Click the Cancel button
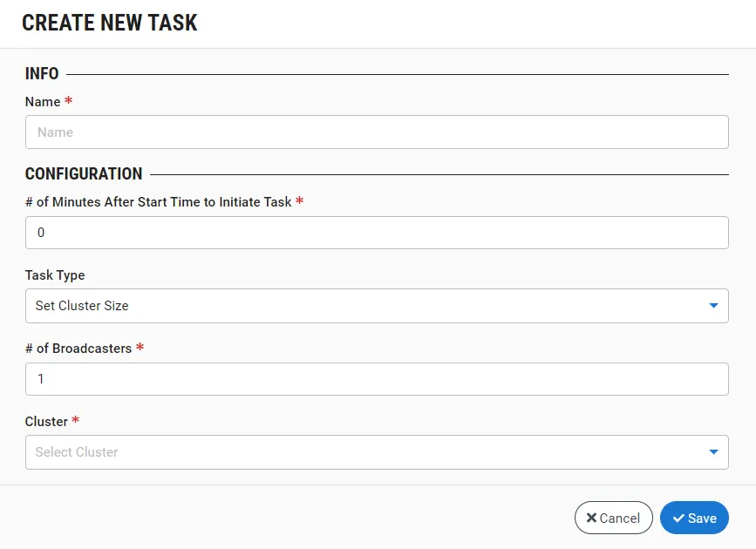Screen dimensions: 756x549 613,518
